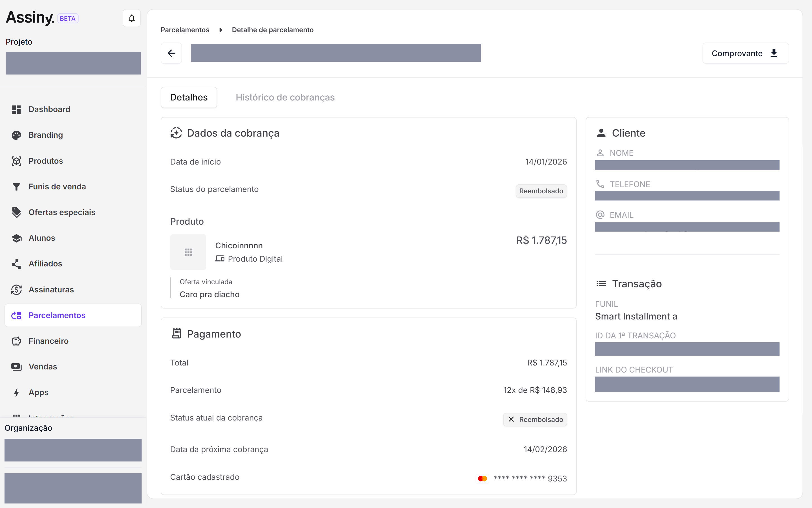This screenshot has width=812, height=508.
Task: Navigate to Vendas page
Action: (73, 367)
